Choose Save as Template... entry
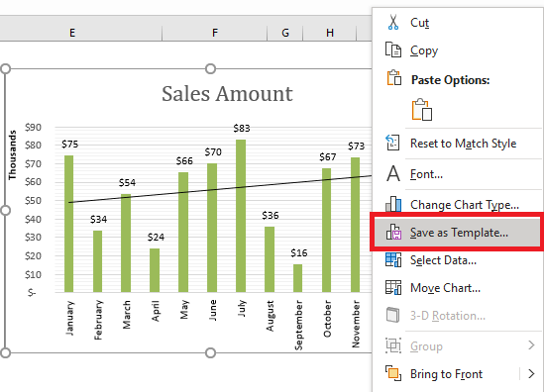The width and height of the screenshot is (544, 392). pos(459,233)
